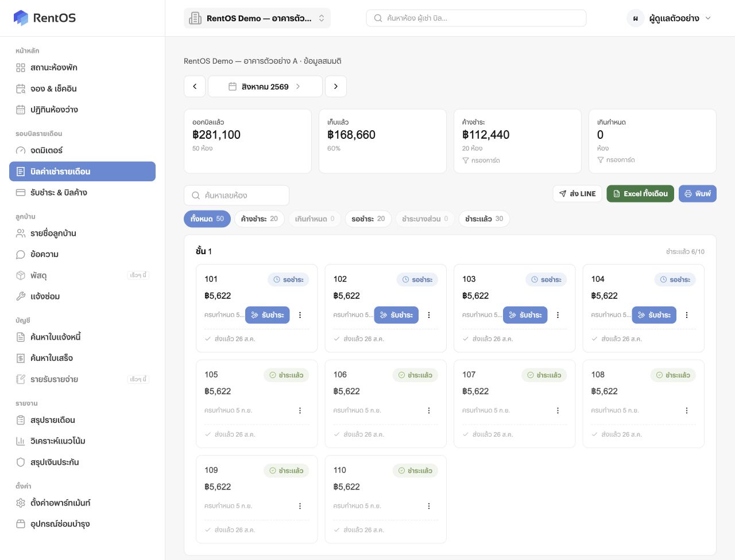Click the ส่ง LINE button
735x560 pixels.
tap(578, 194)
